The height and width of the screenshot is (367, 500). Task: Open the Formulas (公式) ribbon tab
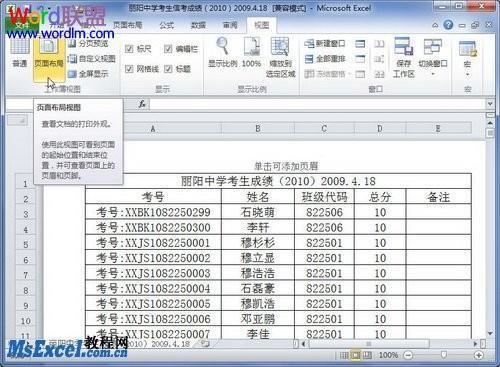(166, 25)
